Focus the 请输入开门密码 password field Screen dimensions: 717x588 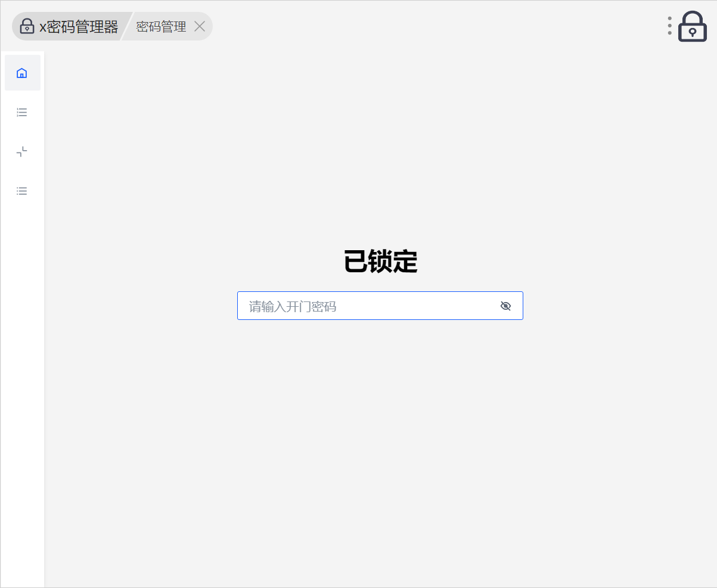point(380,306)
